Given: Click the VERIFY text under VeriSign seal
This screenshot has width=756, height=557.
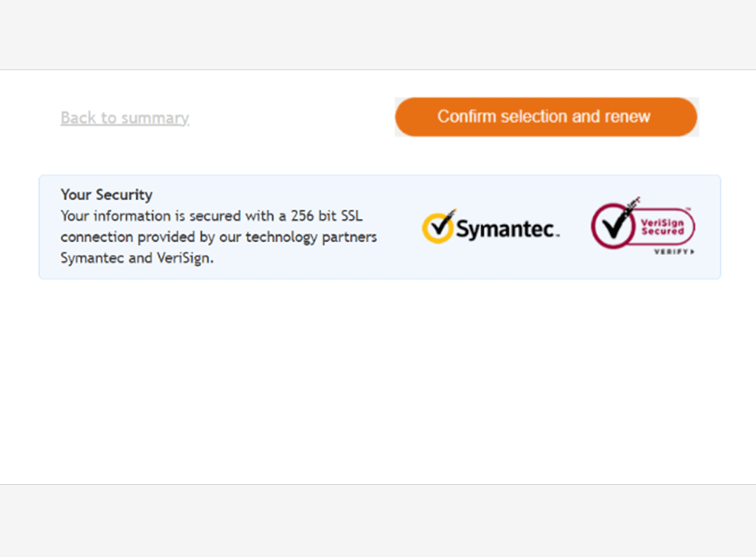Looking at the screenshot, I should [x=671, y=252].
